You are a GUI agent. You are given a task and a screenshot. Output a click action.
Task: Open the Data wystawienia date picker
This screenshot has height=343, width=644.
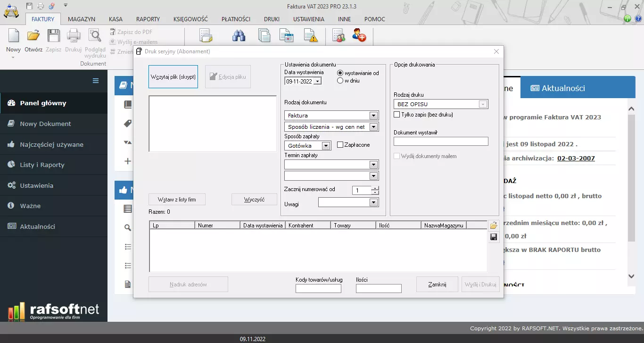coord(317,81)
